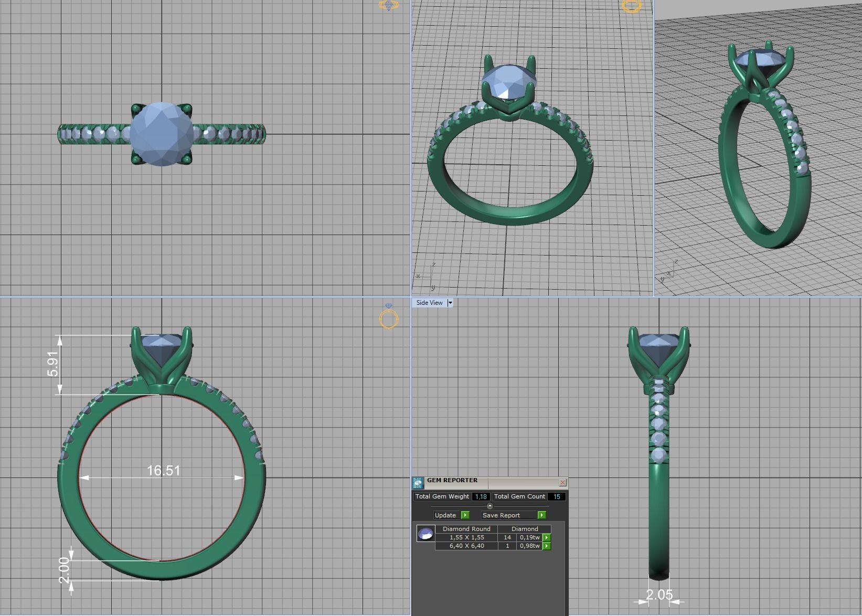Click the Side View viewport label
Image resolution: width=862 pixels, height=616 pixels.
click(x=429, y=303)
